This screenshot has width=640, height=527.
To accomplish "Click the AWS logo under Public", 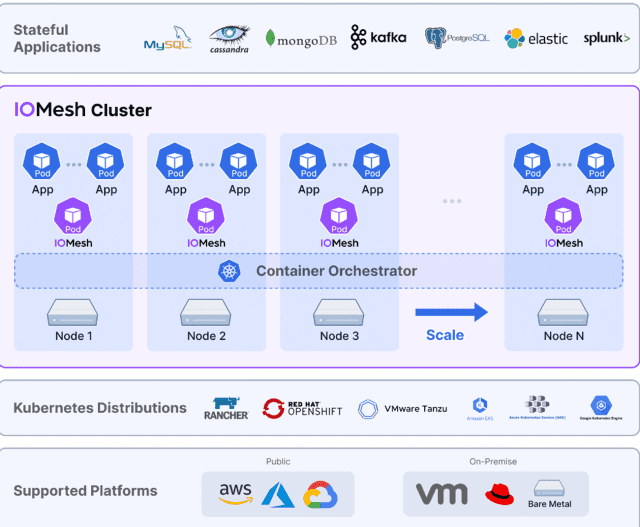I will coord(236,494).
